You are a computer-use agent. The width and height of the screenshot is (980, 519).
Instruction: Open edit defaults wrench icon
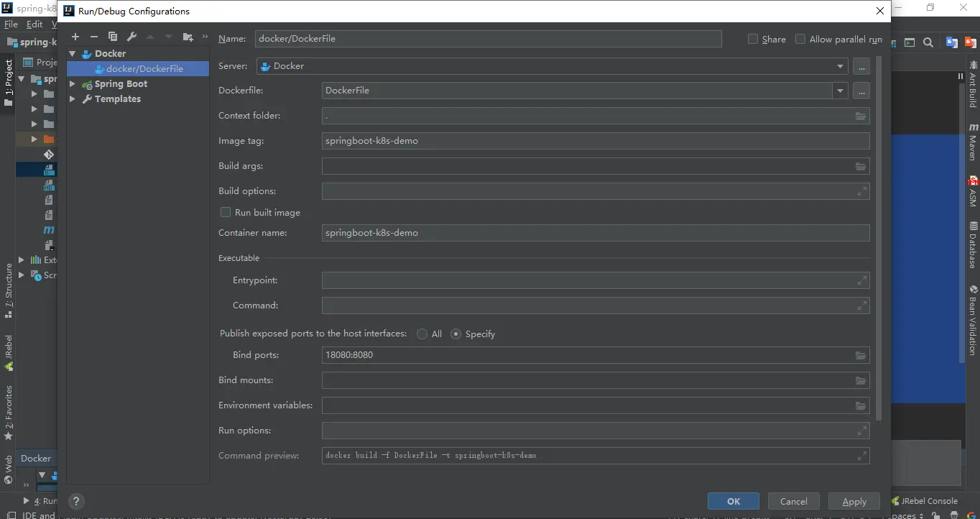tap(131, 37)
